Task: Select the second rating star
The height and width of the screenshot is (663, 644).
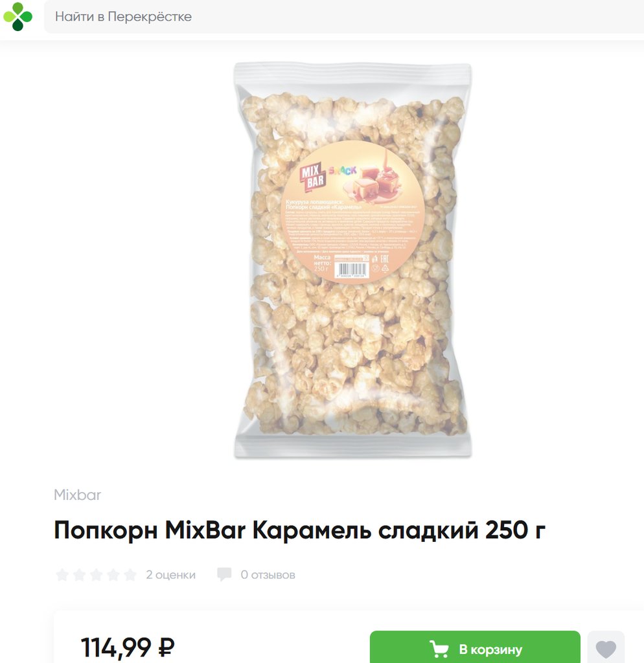Action: tap(79, 575)
